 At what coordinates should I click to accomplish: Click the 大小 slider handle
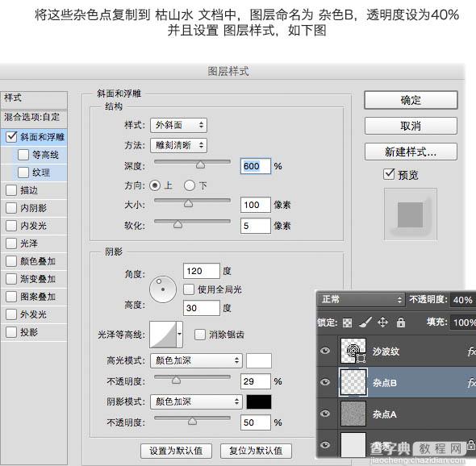(189, 203)
